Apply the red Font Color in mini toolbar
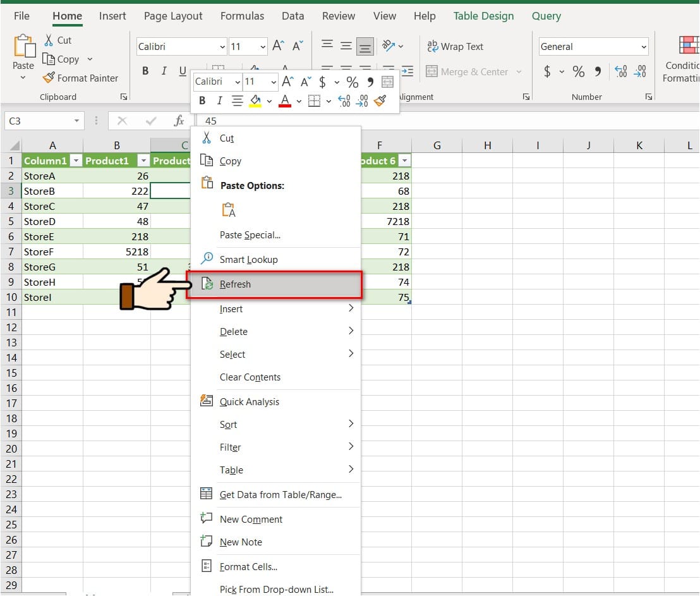Screen dimensions: 700x596 [x=285, y=101]
